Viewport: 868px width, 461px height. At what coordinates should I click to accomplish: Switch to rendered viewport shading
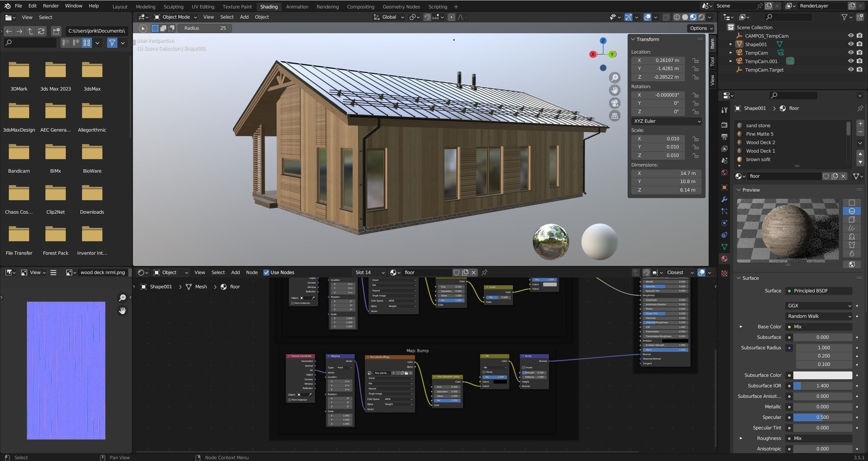point(702,17)
